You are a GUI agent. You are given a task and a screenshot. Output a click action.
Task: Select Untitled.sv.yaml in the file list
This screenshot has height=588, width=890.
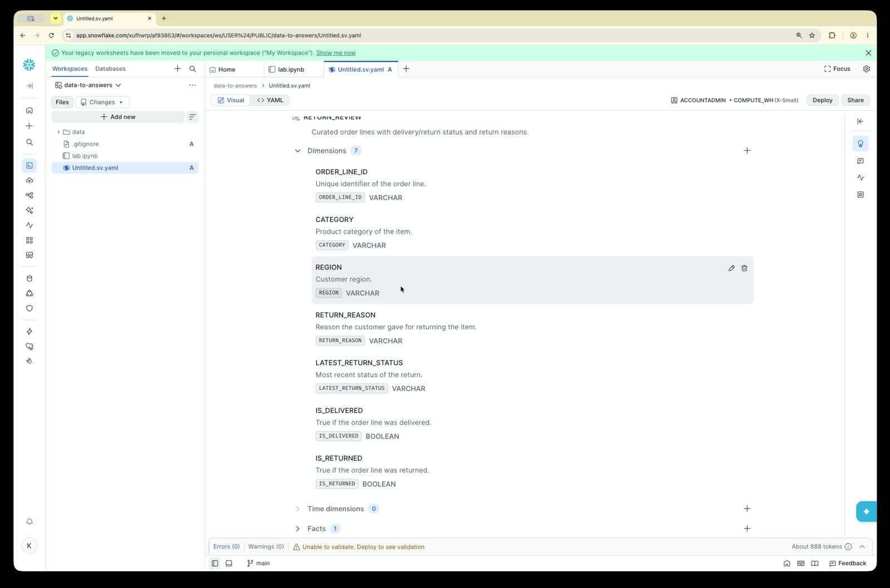125,167
